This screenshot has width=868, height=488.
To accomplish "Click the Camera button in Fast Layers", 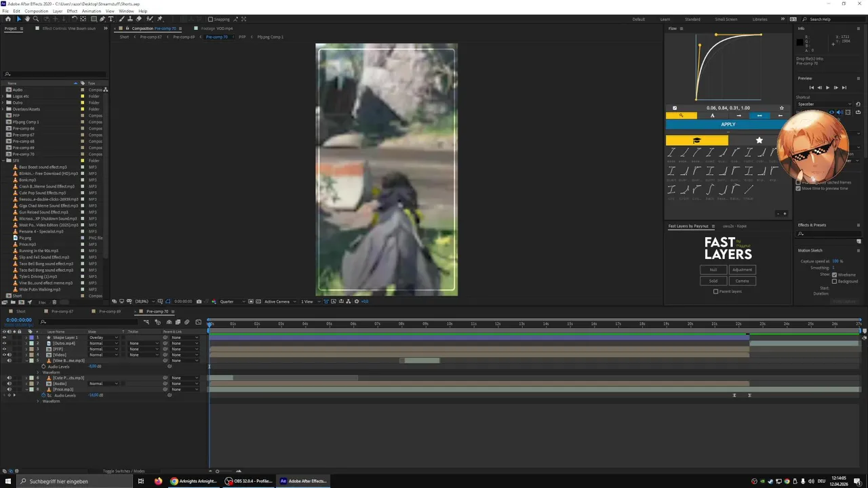I will [x=742, y=281].
